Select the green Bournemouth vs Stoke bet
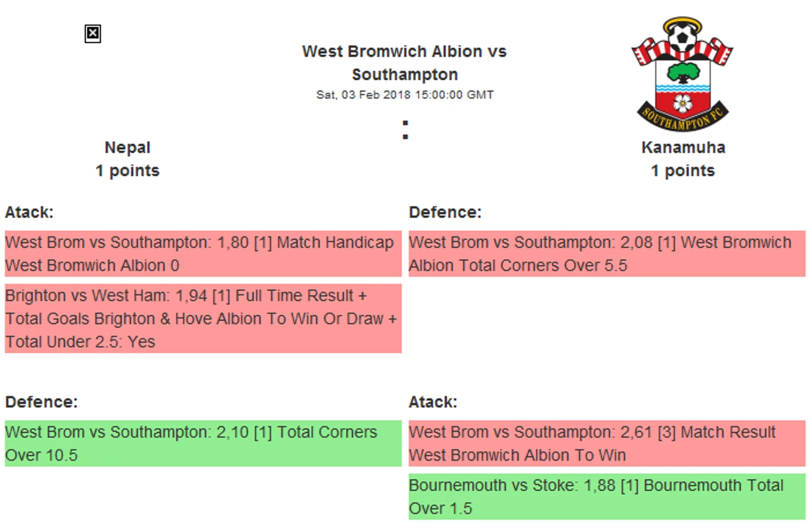810x532 pixels. 607,496
